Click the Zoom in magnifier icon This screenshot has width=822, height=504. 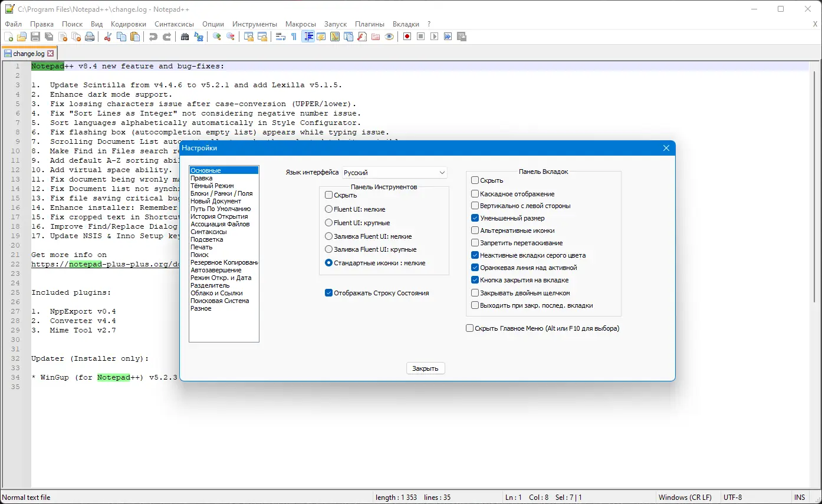point(217,37)
